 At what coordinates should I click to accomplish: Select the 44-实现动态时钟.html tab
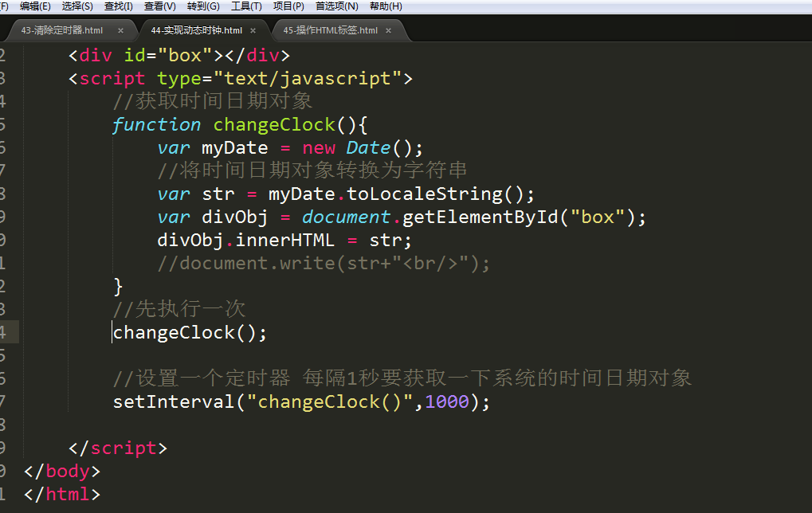coord(197,30)
